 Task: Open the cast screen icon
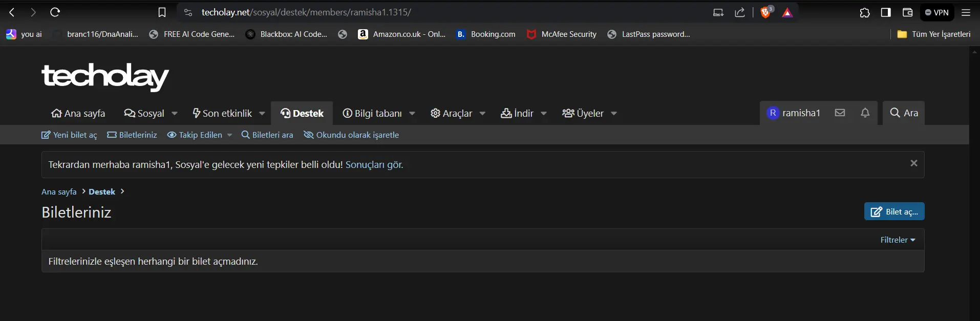click(x=718, y=12)
